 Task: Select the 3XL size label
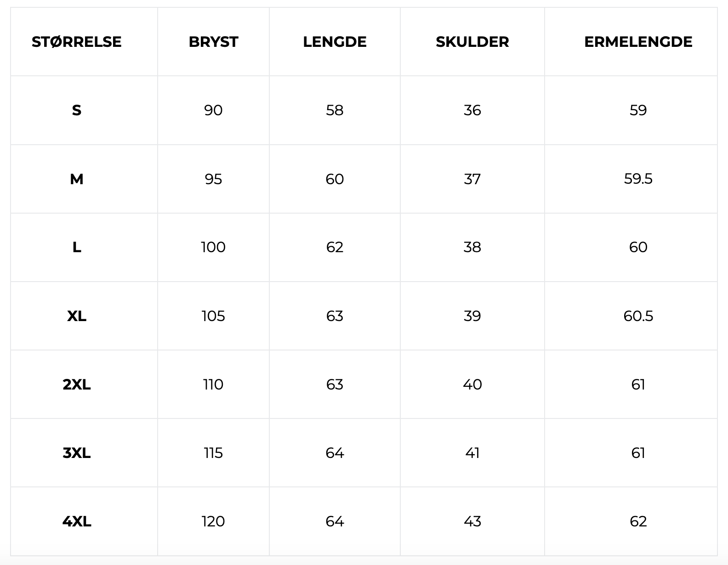76,453
